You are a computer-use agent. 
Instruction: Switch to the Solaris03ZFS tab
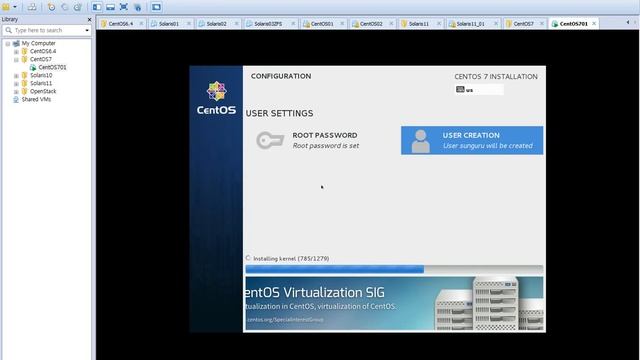point(268,24)
